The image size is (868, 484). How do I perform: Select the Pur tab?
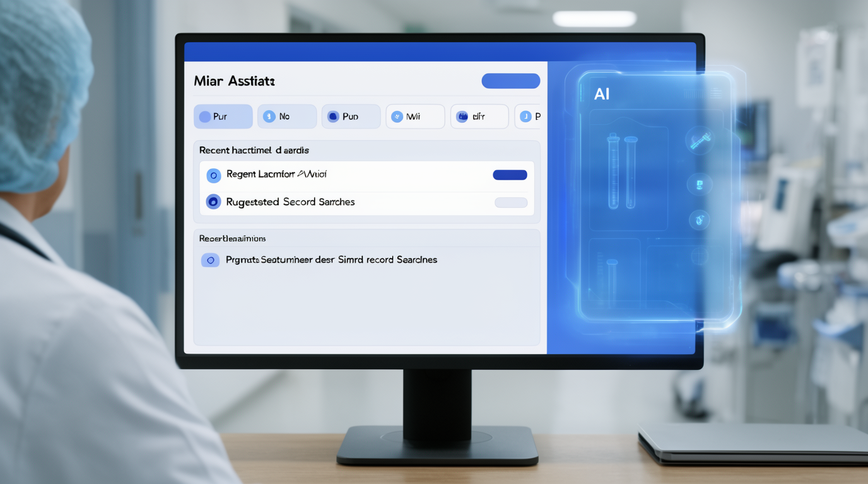[223, 117]
